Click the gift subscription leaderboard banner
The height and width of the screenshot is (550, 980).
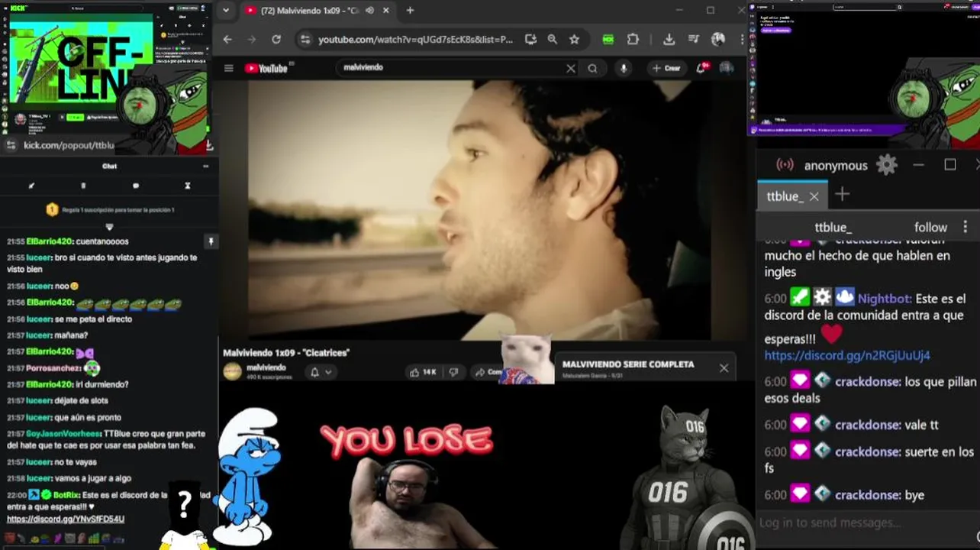110,209
